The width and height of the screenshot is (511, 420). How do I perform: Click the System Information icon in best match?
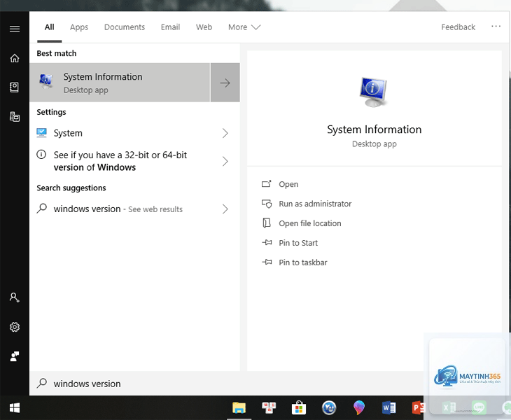coord(46,81)
